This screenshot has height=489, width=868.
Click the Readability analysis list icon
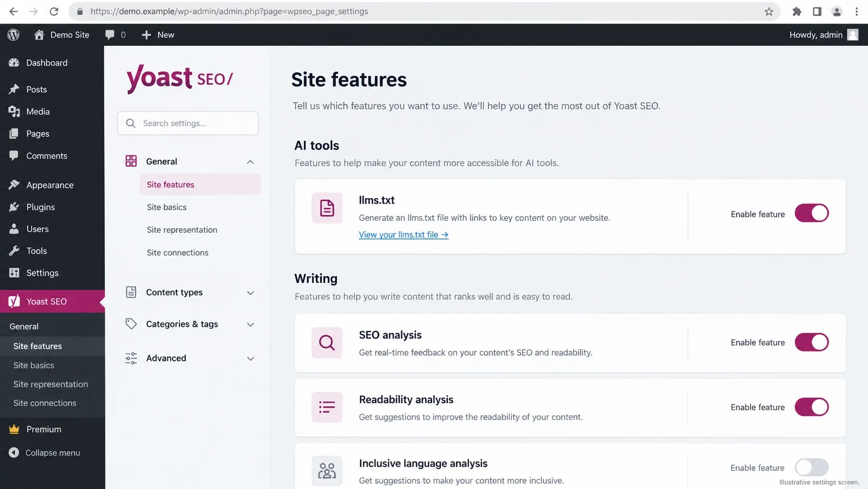tap(327, 407)
